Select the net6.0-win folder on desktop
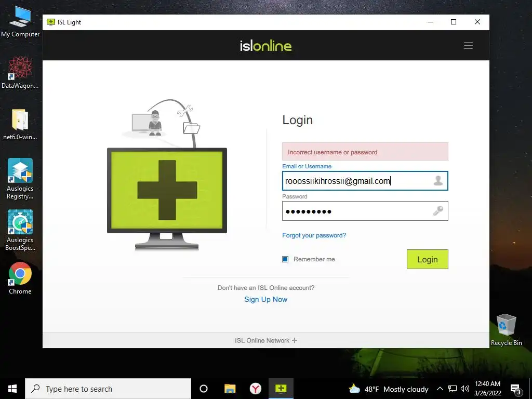This screenshot has height=399, width=532. (x=20, y=124)
